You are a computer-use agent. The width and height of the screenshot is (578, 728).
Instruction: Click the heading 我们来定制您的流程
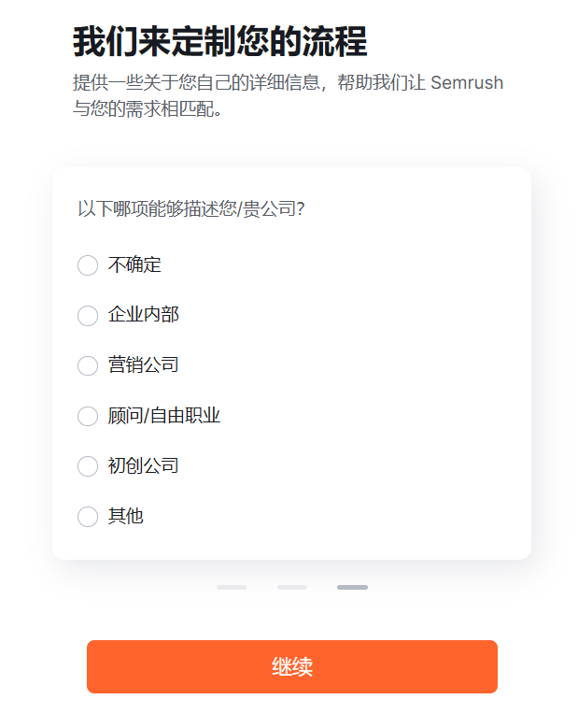click(219, 42)
